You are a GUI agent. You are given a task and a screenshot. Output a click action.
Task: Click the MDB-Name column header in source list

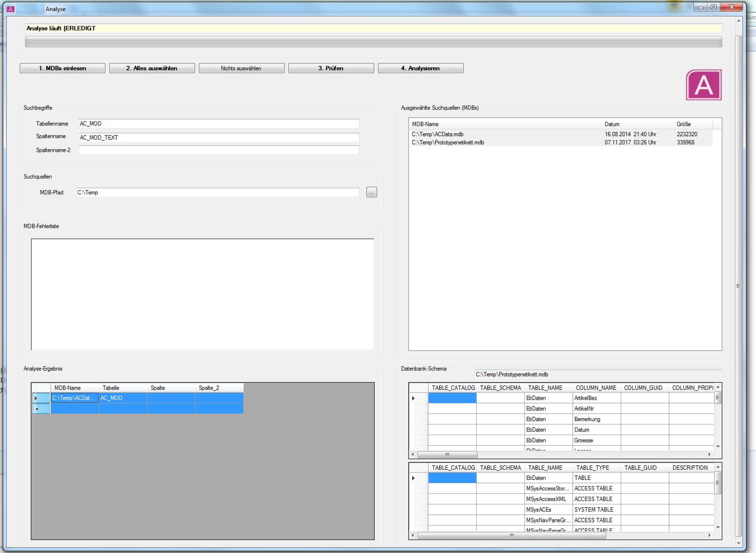505,124
